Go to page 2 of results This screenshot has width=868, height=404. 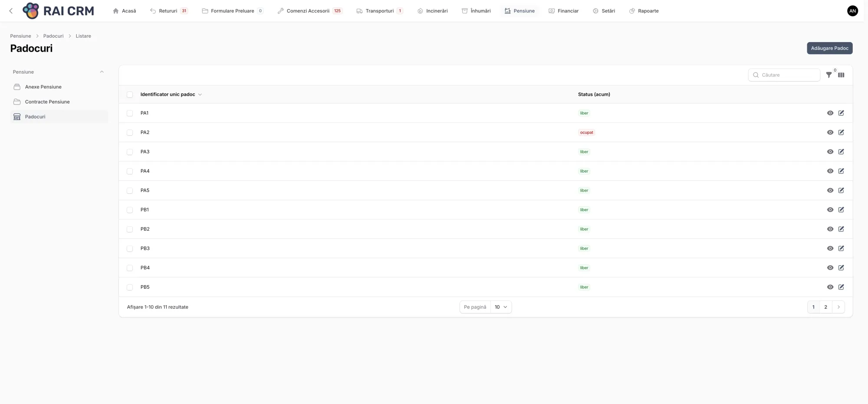[825, 307]
